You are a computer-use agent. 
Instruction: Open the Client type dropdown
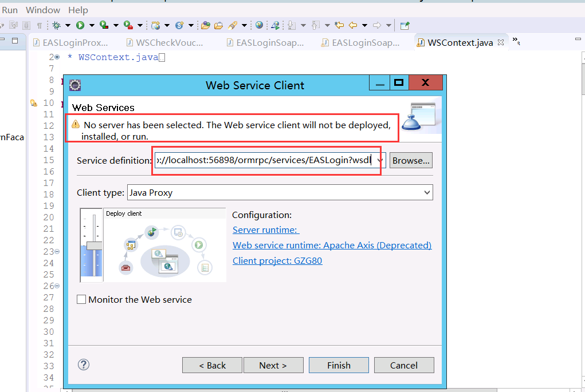[x=427, y=192]
